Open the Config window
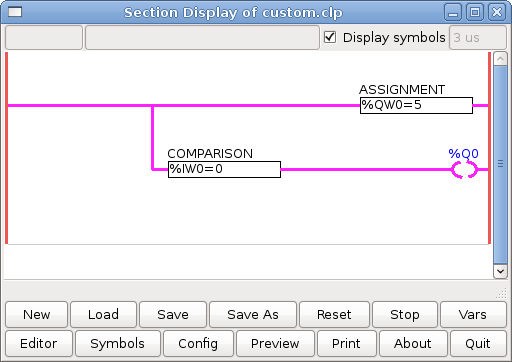The image size is (512, 362). [x=198, y=343]
